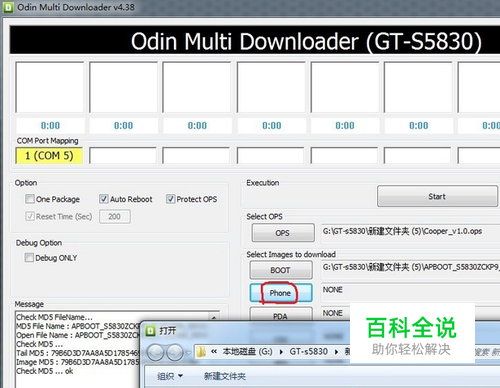This screenshot has height=388, width=500.
Task: Open 组织 dropdown in Open dialog
Action: (170, 376)
